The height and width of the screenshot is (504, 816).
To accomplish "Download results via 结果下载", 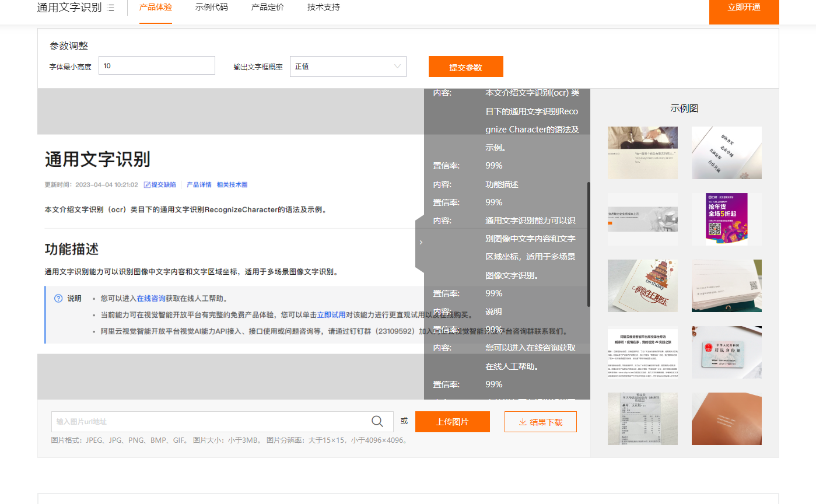I will pos(541,422).
